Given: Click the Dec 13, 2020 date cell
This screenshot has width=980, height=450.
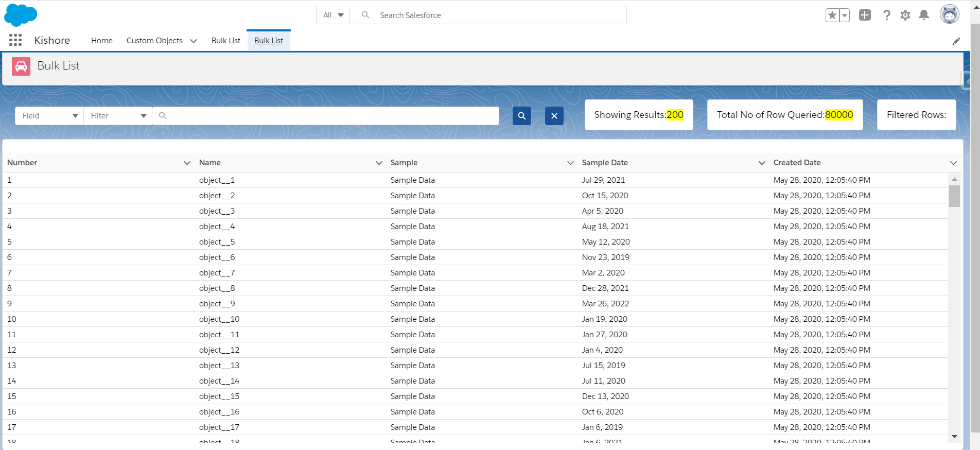Looking at the screenshot, I should tap(605, 396).
